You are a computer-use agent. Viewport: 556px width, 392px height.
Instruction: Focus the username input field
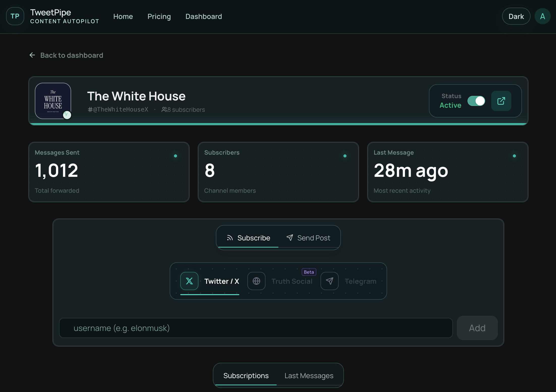(x=256, y=328)
